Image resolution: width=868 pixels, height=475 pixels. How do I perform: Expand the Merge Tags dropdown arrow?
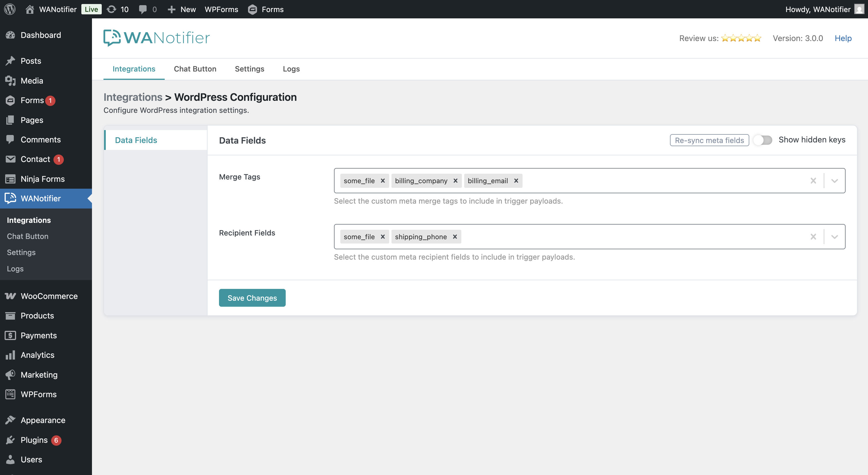coord(834,181)
